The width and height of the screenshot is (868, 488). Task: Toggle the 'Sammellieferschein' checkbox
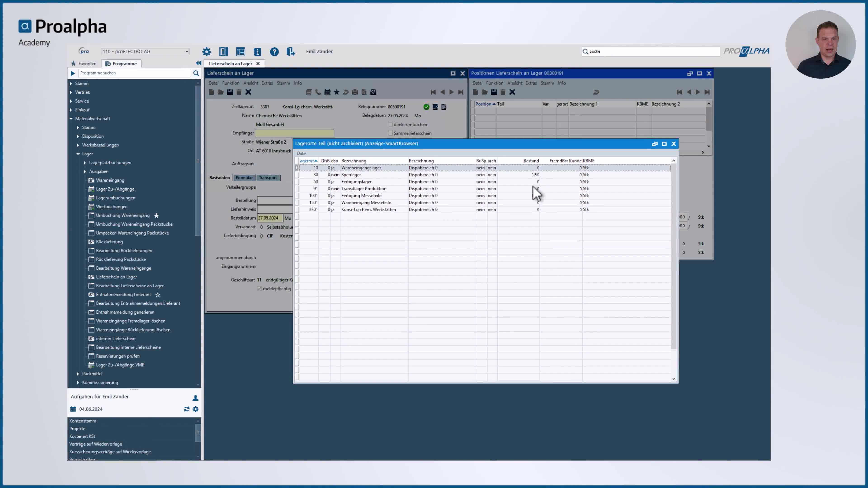[390, 133]
